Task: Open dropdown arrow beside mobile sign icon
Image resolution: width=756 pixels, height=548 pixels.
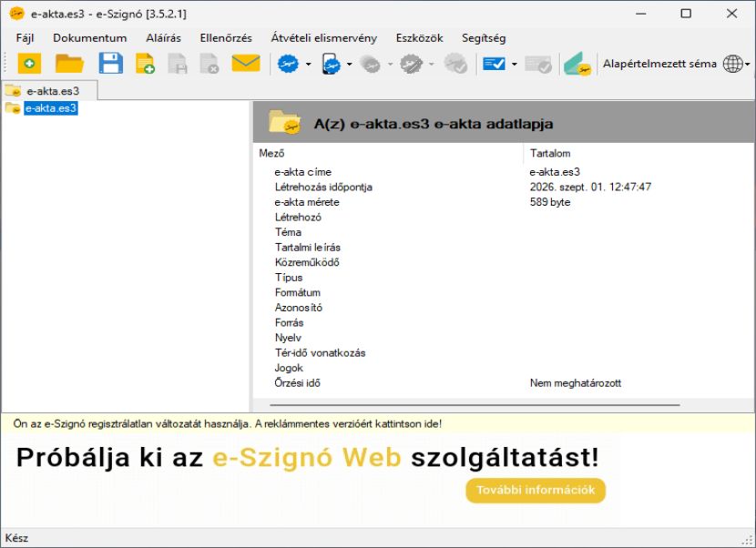Action: (349, 64)
